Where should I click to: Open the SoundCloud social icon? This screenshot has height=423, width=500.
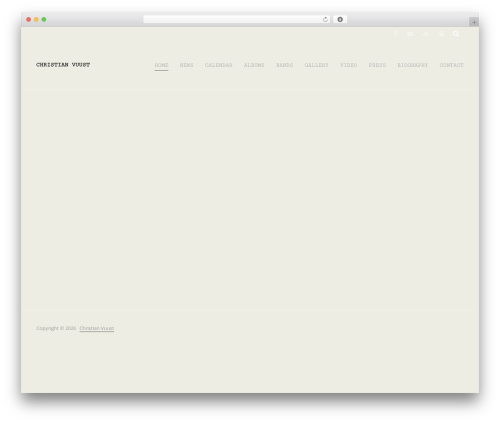click(425, 34)
